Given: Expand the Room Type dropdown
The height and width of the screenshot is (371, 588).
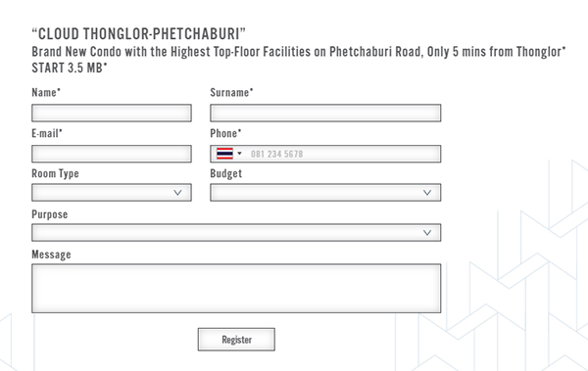Looking at the screenshot, I should click(112, 193).
